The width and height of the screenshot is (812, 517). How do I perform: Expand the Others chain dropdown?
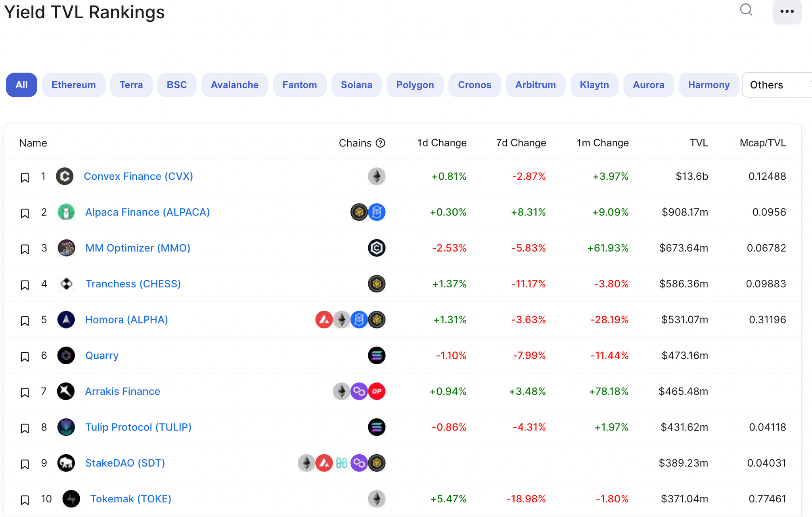click(777, 85)
